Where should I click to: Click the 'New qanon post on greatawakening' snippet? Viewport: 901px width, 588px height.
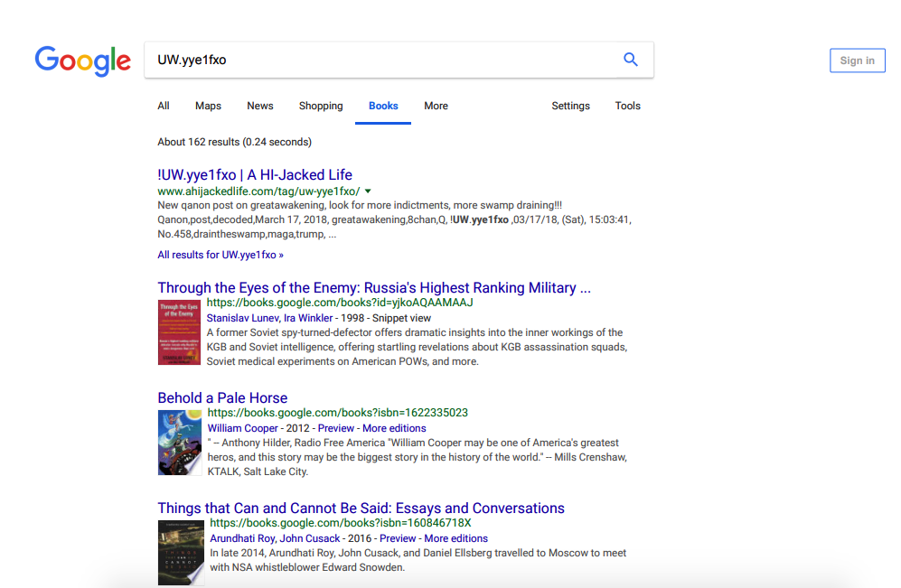point(394,219)
